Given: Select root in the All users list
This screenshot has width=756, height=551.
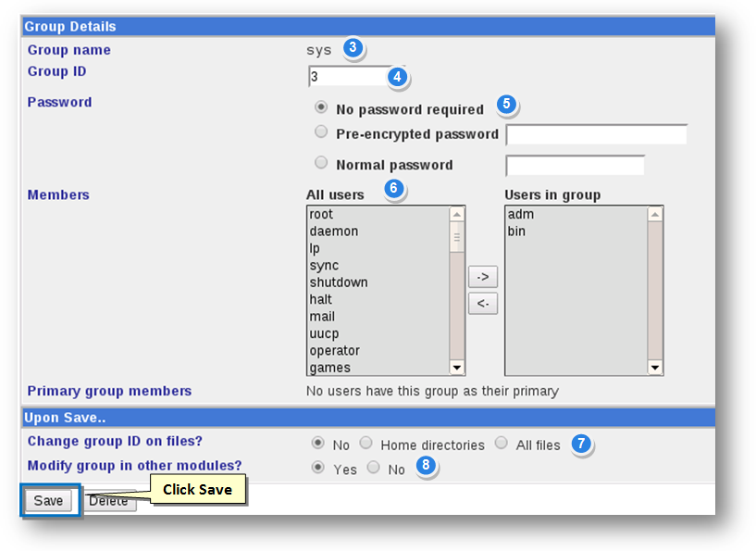Looking at the screenshot, I should click(322, 215).
